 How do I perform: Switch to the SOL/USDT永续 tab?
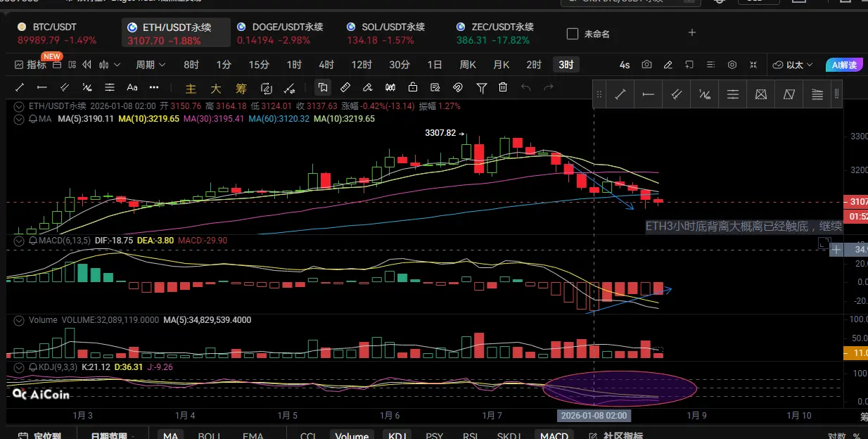[x=386, y=33]
